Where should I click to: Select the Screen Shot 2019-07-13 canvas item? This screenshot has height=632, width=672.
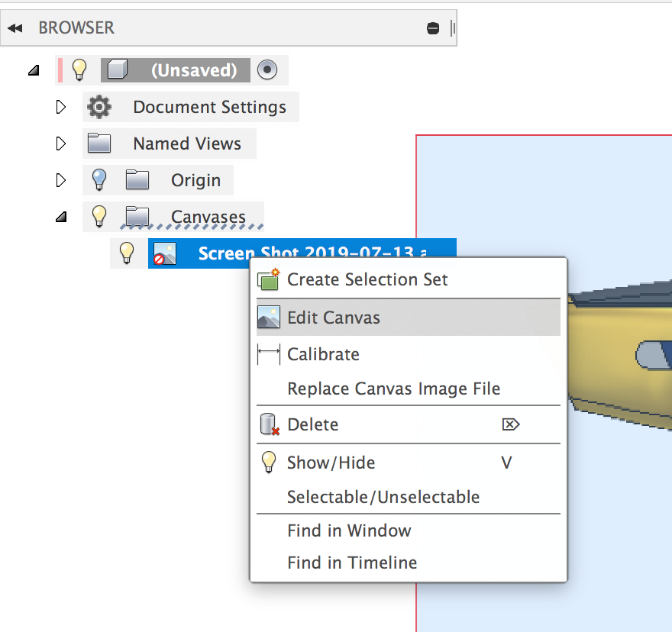(302, 253)
